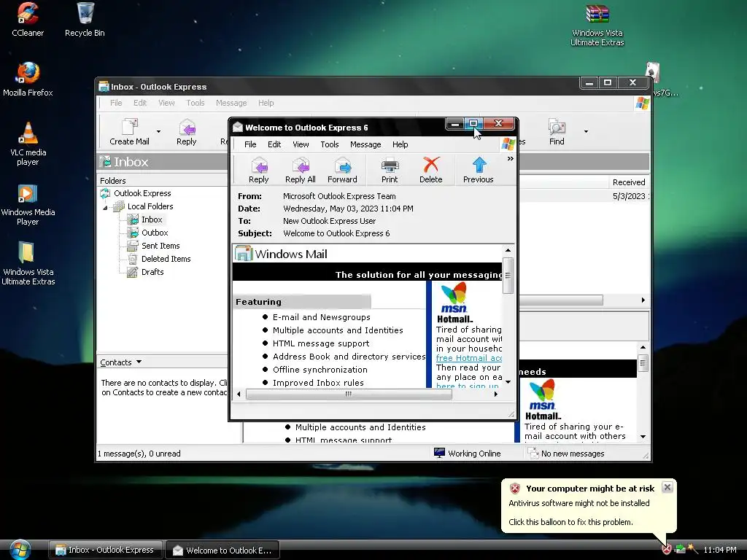The height and width of the screenshot is (560, 747).
Task: Open View menu in message window
Action: coord(301,144)
